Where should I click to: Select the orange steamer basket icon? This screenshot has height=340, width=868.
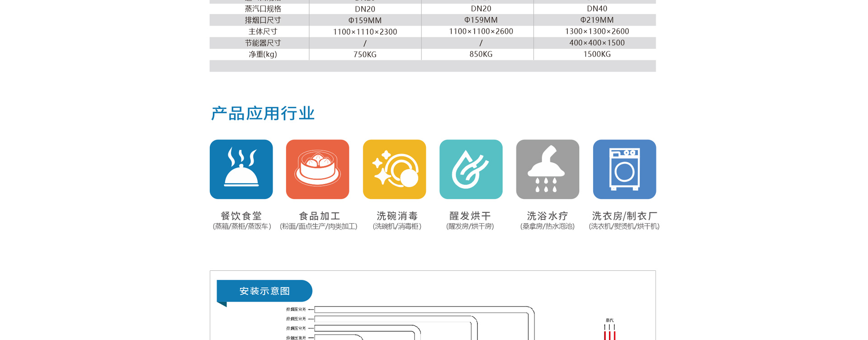coord(317,169)
